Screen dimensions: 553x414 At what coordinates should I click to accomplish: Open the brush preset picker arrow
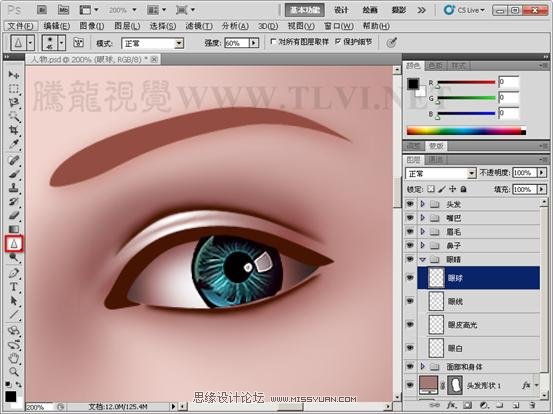click(x=62, y=43)
